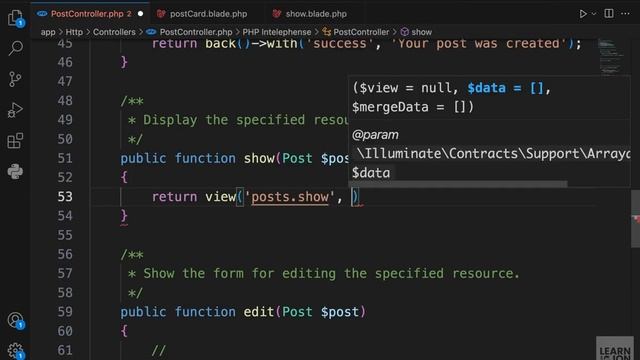
Task: Click the horizontal scrollbar in hint popup
Action: tap(458, 184)
